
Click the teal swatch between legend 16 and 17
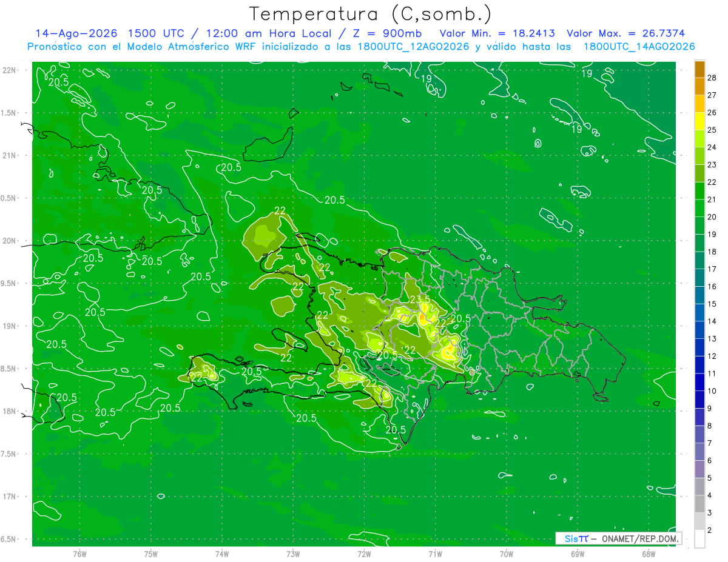point(699,278)
